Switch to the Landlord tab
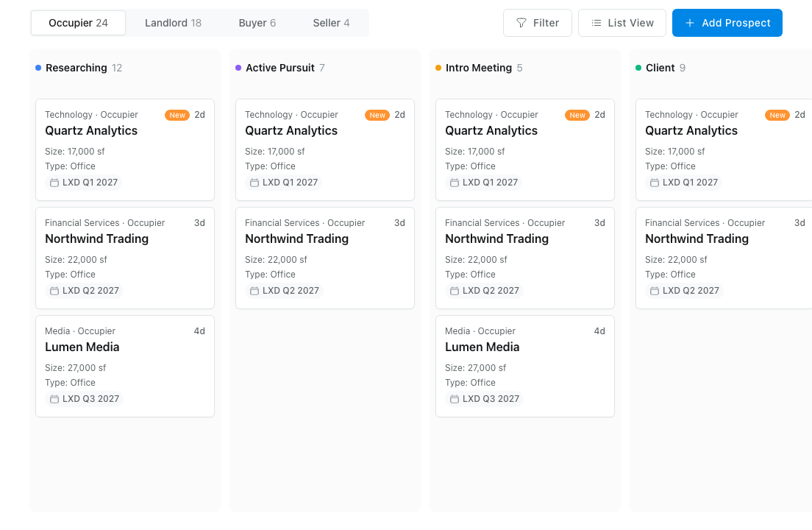 coord(173,23)
